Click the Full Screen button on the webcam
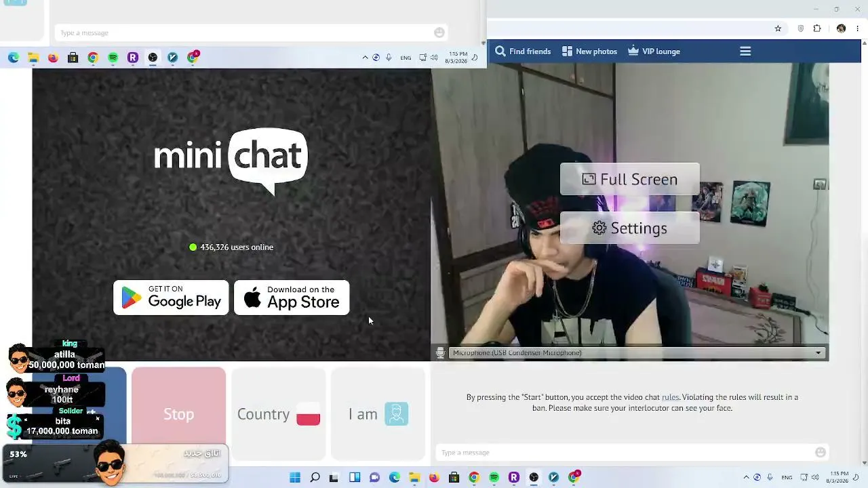 [630, 179]
